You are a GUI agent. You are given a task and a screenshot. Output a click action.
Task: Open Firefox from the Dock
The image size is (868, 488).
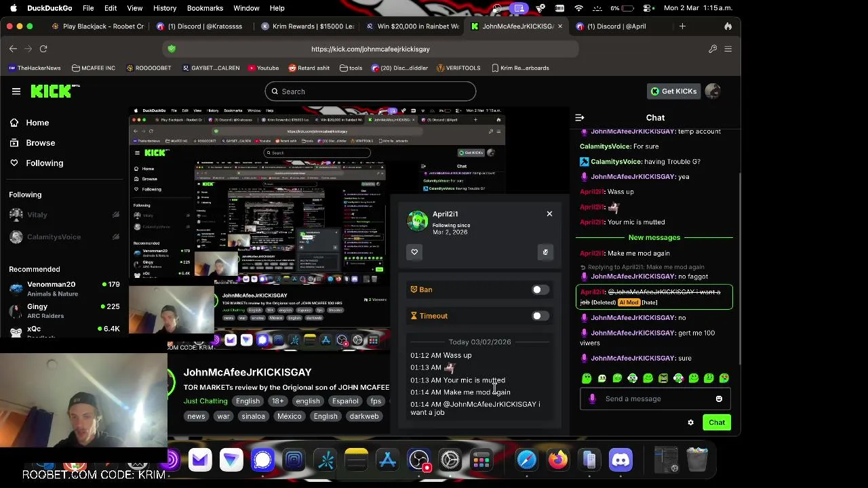pos(558,460)
